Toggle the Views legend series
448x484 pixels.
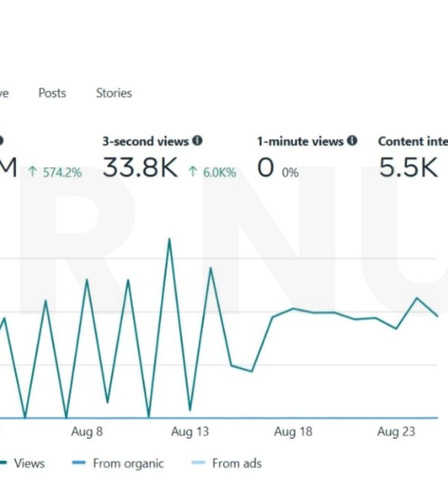23,463
